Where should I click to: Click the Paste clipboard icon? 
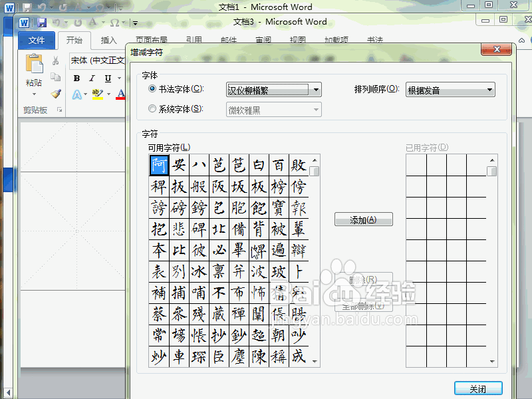click(x=34, y=64)
